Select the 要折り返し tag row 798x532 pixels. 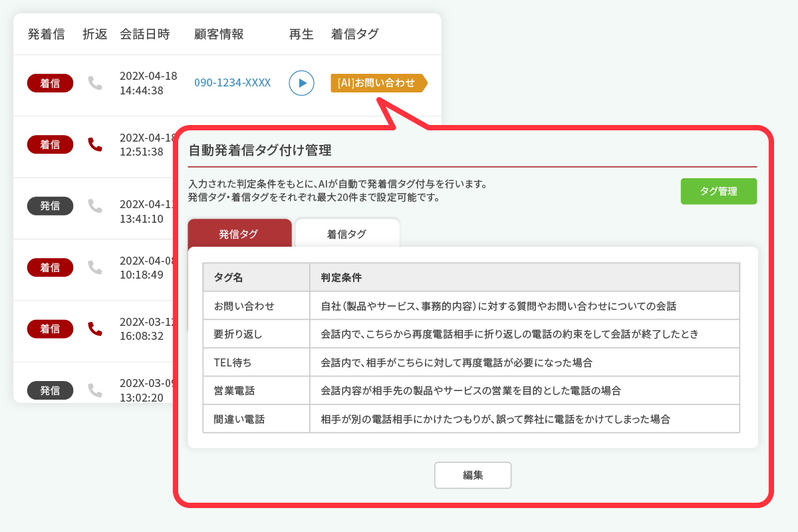coord(471,334)
